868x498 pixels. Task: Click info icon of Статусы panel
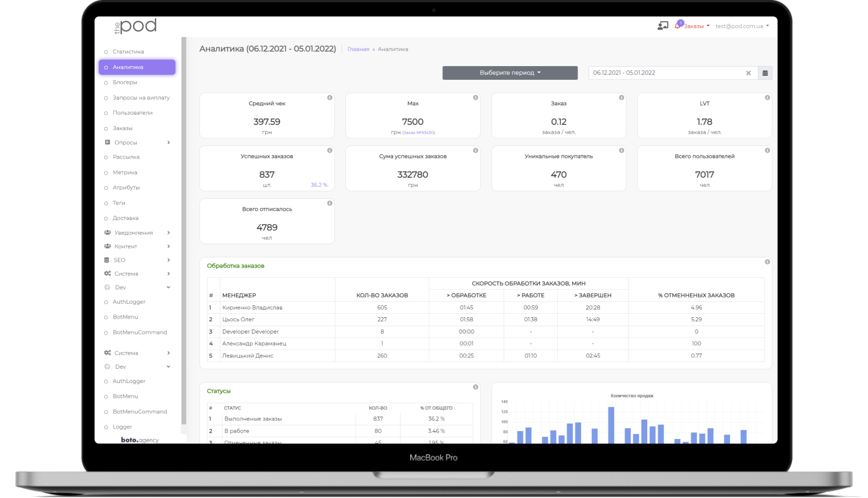(x=475, y=387)
